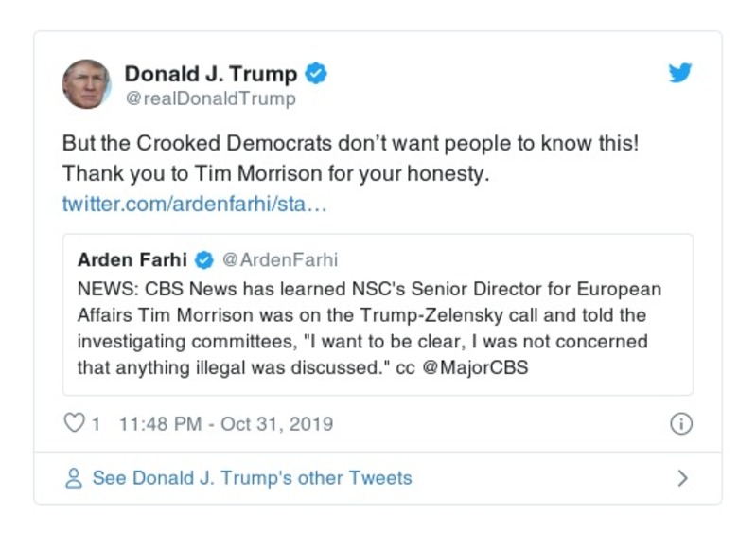Click the right chevron arrow at bottom
Image resolution: width=756 pixels, height=552 pixels.
[x=682, y=478]
